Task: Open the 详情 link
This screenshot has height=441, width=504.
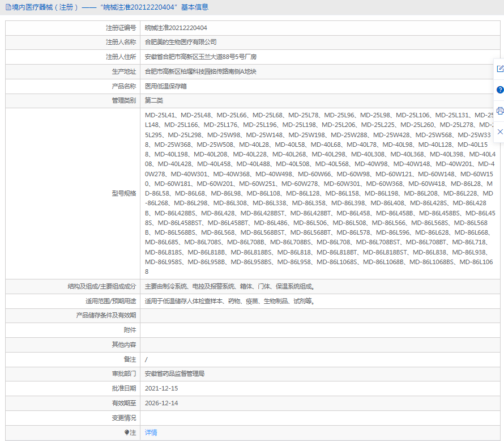Action: click(151, 432)
